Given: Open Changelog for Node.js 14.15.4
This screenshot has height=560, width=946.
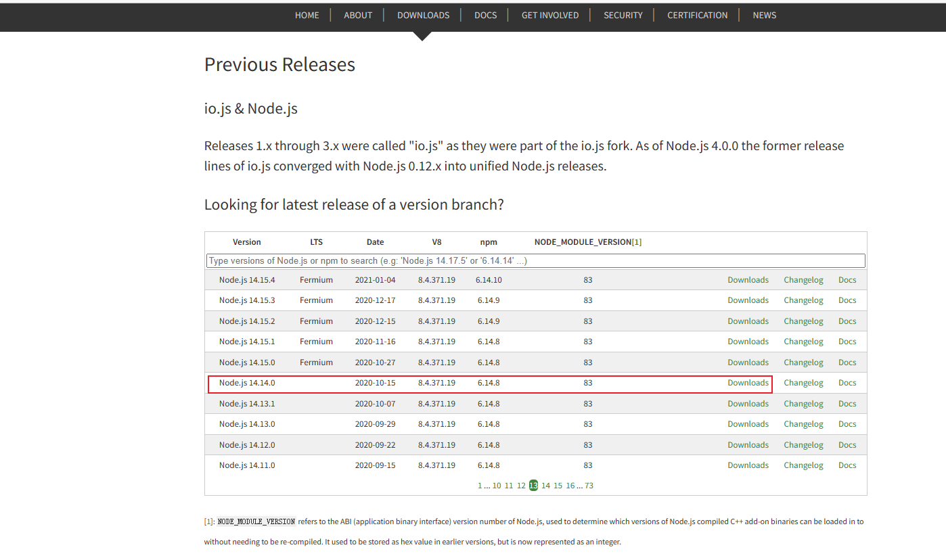Looking at the screenshot, I should pyautogui.click(x=803, y=280).
